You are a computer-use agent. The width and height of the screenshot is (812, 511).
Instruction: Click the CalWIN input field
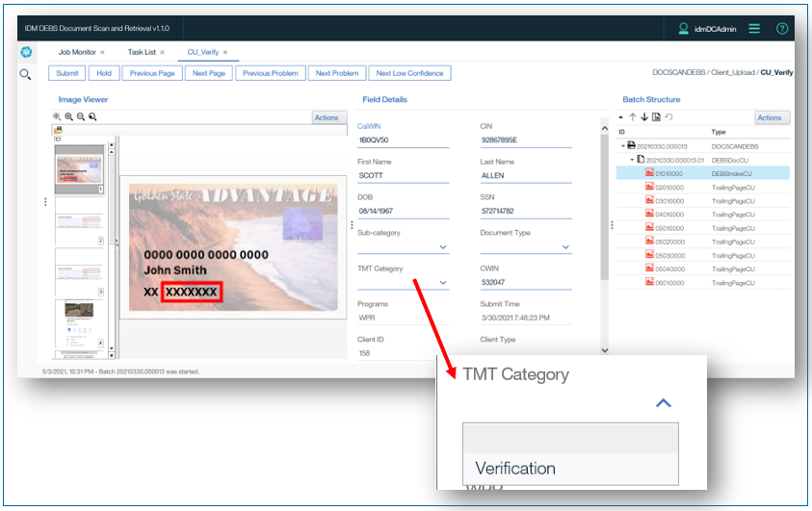click(x=404, y=141)
